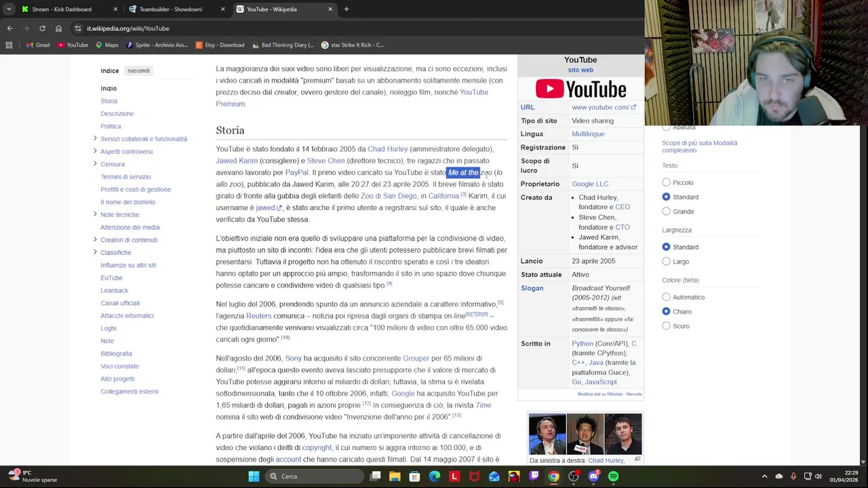The height and width of the screenshot is (488, 868).
Task: Select Automatico color mode
Action: [666, 297]
